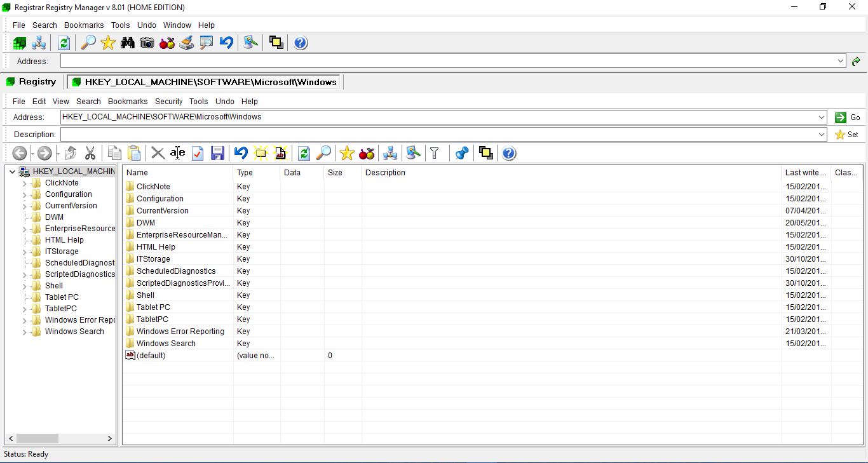The width and height of the screenshot is (868, 463).
Task: Undo the last registry change
Action: (240, 152)
